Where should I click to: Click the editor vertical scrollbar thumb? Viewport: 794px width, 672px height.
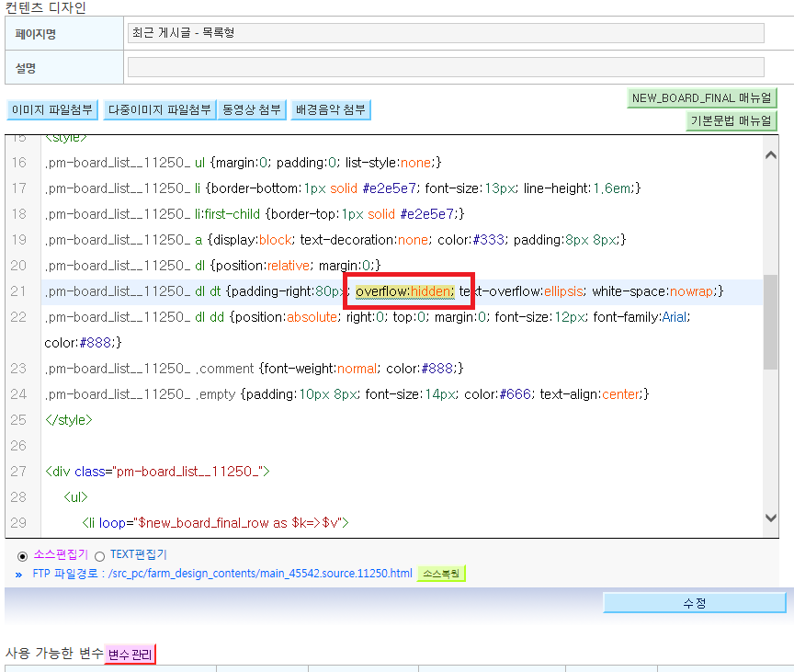771,322
